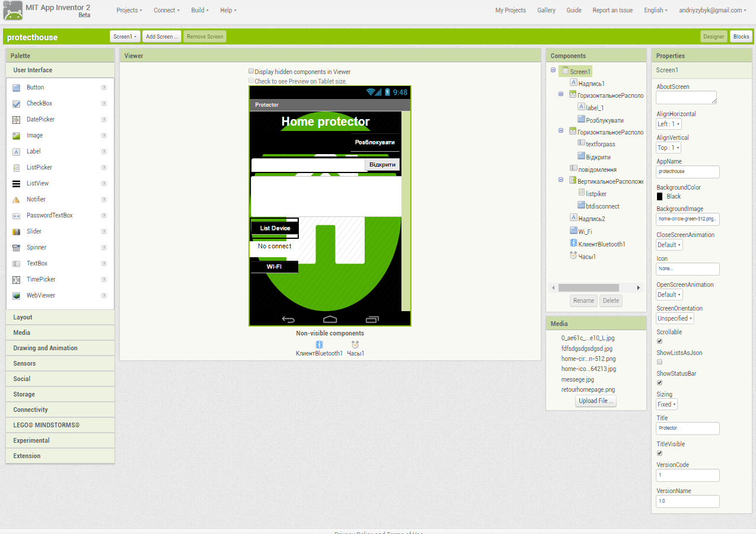Toggle the TitleVisible checkbox
Screen dimensions: 756x534
pos(660,453)
